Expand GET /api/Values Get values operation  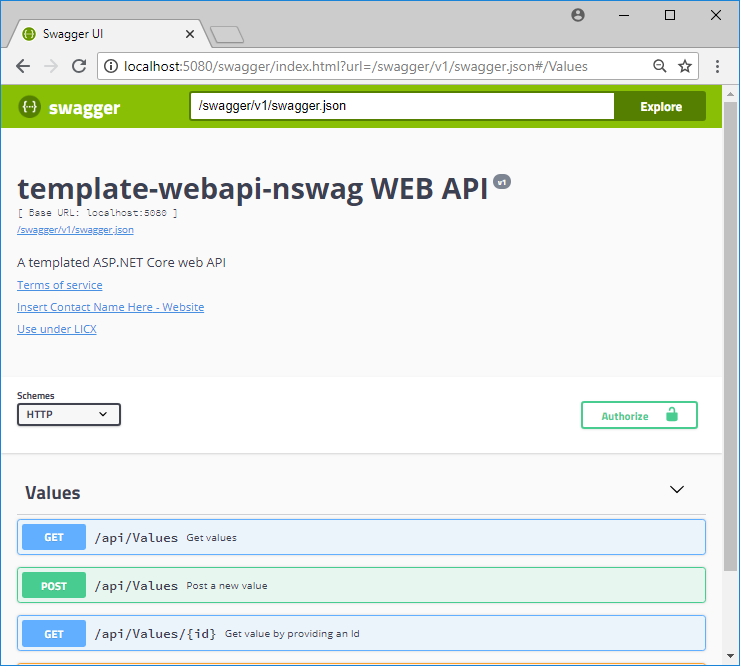pos(362,537)
